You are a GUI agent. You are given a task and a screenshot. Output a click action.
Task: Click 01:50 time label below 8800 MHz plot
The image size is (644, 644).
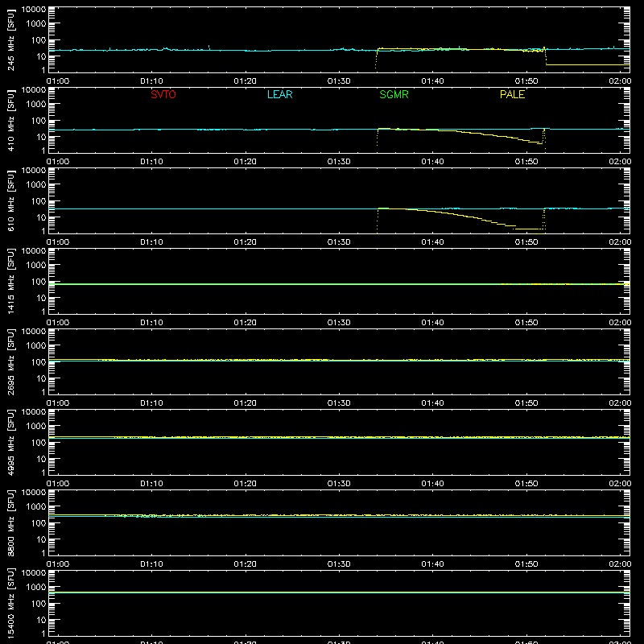point(526,564)
